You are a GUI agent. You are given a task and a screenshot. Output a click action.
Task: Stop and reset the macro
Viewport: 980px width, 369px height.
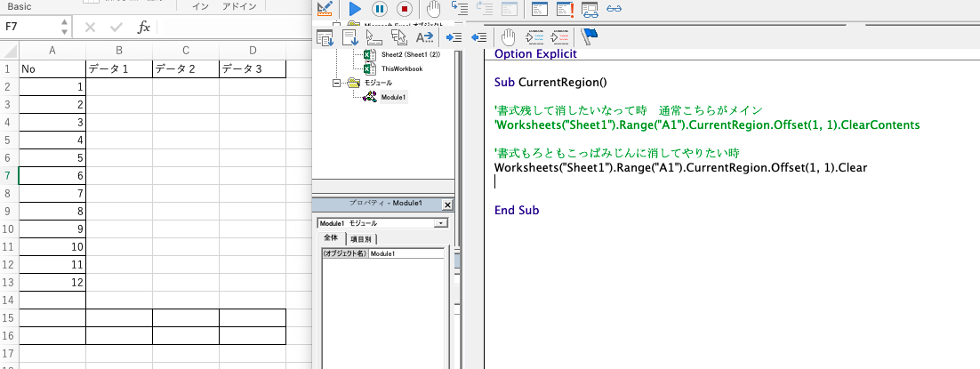pyautogui.click(x=405, y=9)
